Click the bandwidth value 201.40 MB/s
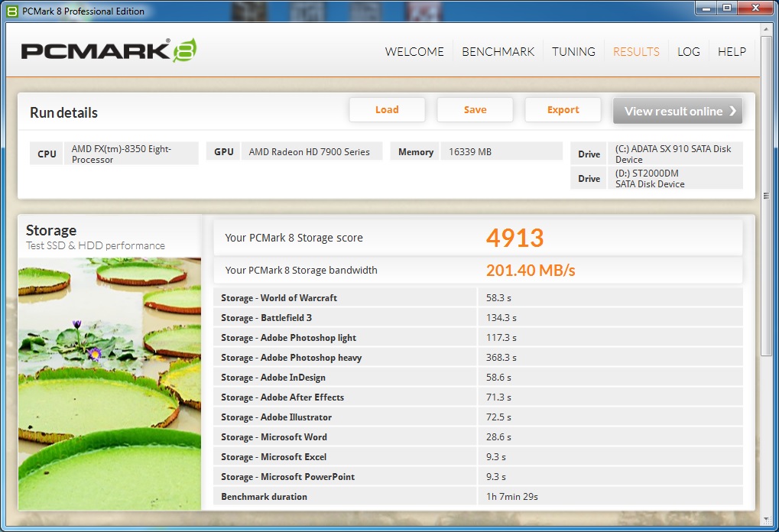779x532 pixels. click(x=531, y=271)
